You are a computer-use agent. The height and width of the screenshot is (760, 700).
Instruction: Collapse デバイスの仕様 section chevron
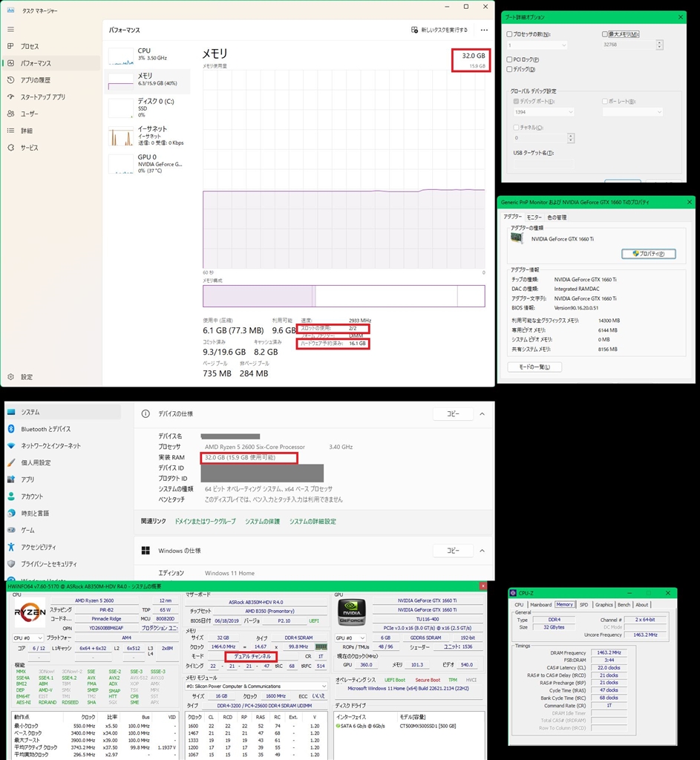point(483,414)
